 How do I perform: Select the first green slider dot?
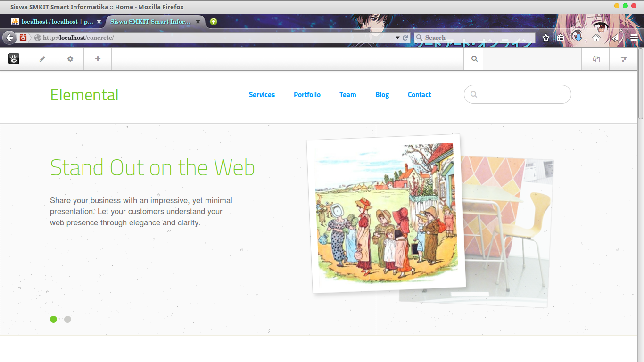[x=53, y=319]
